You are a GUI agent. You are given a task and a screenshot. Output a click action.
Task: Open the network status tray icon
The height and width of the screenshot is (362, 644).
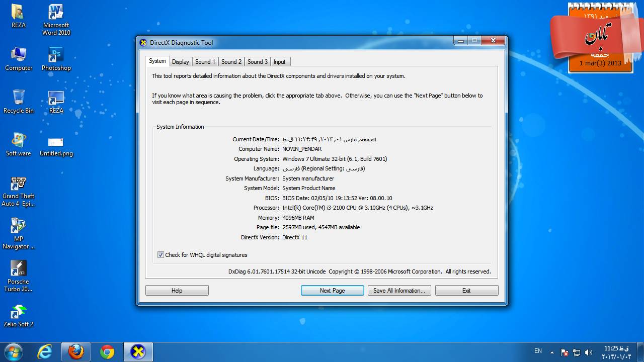pos(577,352)
